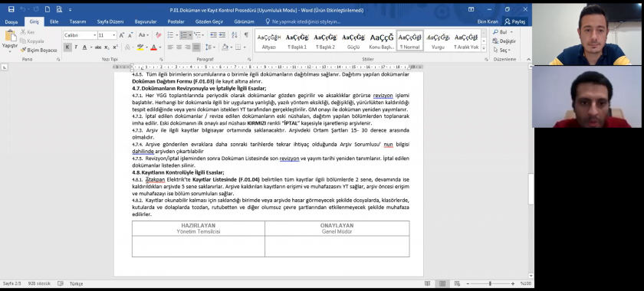The width and height of the screenshot is (644, 291).
Task: Clear all formatting eraser icon
Action: 158,35
